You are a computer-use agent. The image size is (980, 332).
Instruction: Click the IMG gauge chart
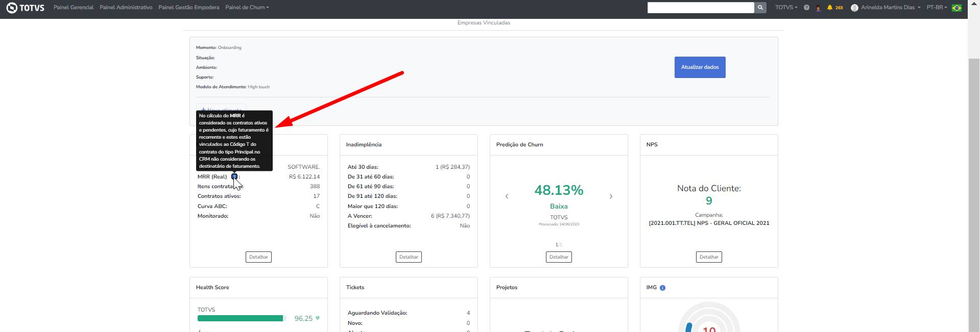(x=709, y=318)
